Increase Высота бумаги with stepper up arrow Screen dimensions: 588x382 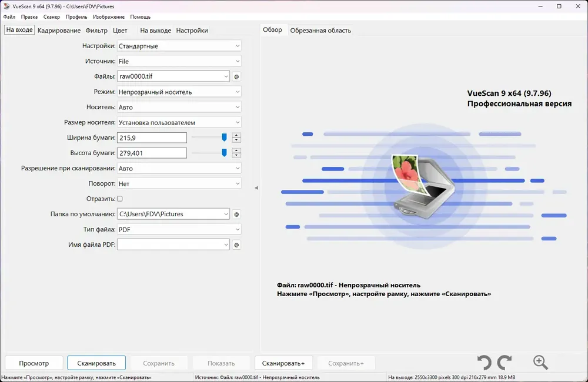click(236, 150)
